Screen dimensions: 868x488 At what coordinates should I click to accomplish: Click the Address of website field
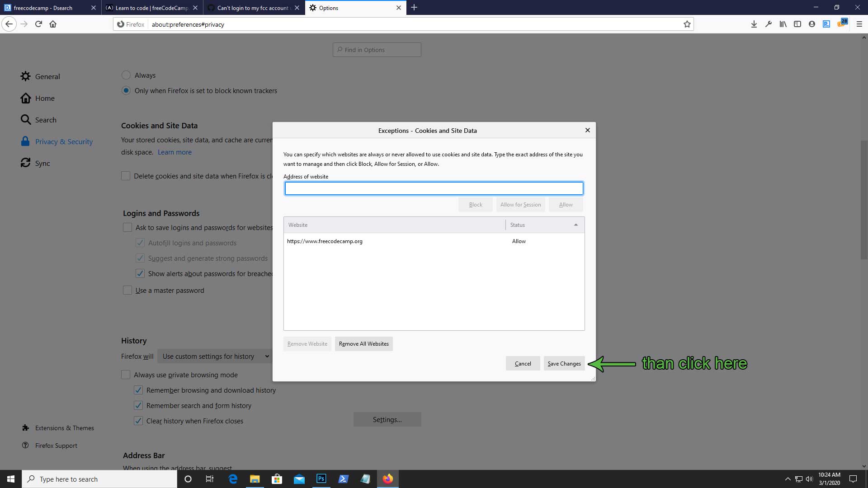point(434,188)
